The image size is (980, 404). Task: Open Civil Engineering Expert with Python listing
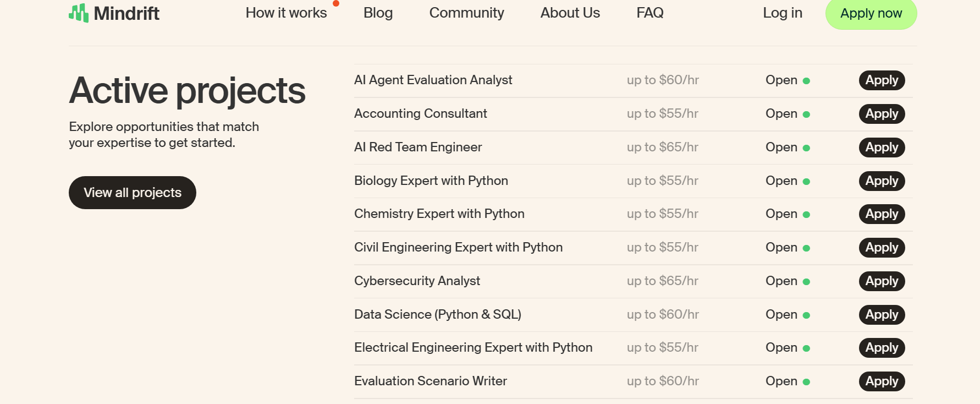click(458, 247)
